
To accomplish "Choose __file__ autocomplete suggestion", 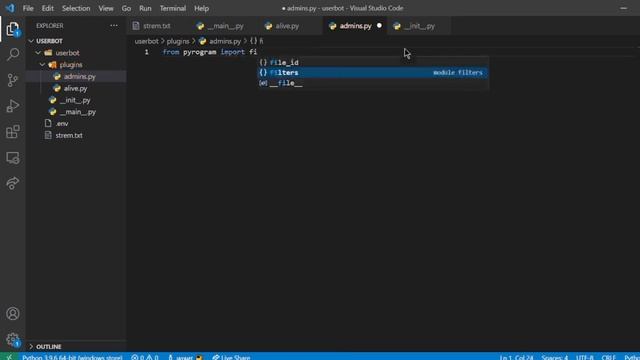I will point(373,83).
